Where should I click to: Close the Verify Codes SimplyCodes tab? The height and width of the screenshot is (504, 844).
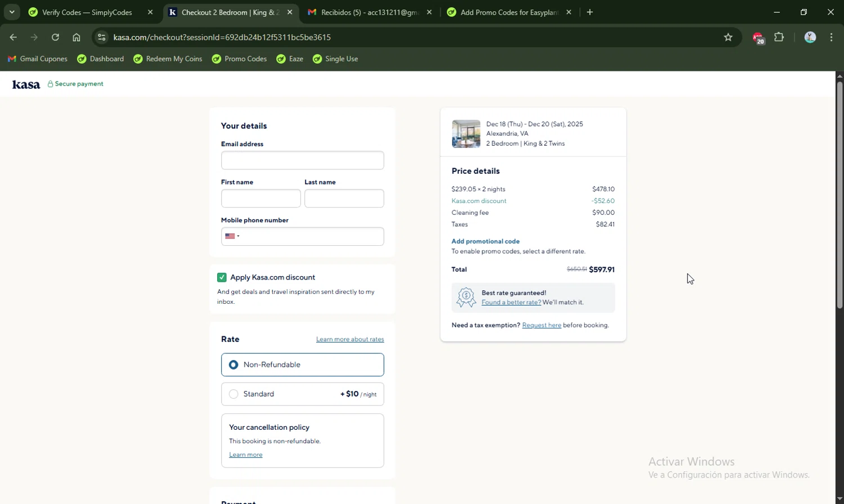click(150, 12)
